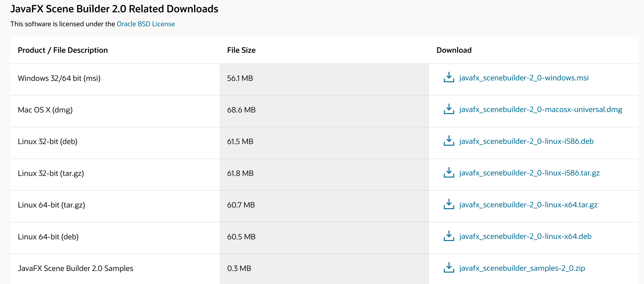Download javafx_scenebuilder-2_0-linux-x64.deb link
The image size is (644, 284).
click(525, 236)
